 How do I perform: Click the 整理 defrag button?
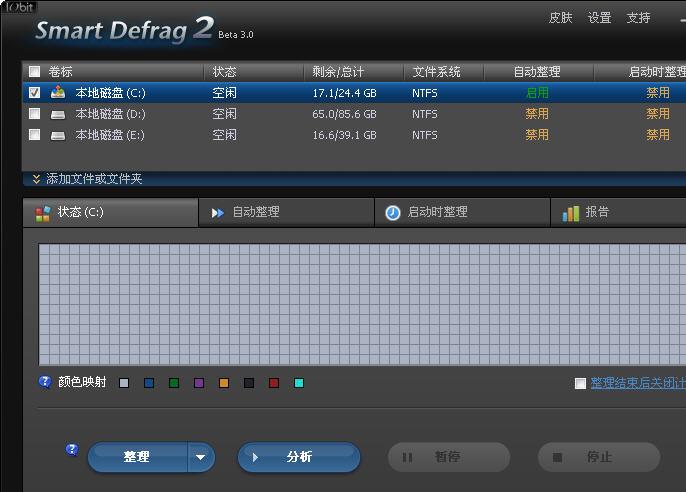click(x=138, y=457)
